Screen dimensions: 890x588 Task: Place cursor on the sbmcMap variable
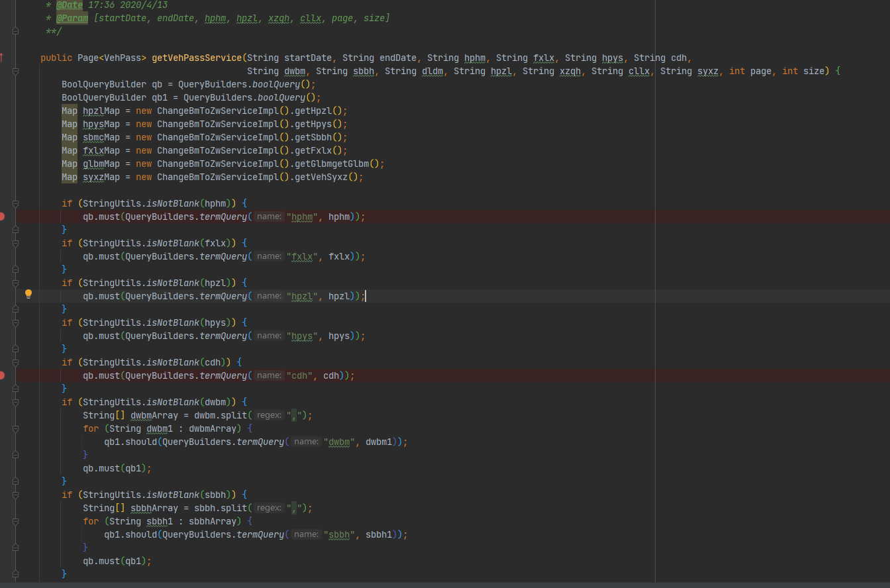click(101, 137)
